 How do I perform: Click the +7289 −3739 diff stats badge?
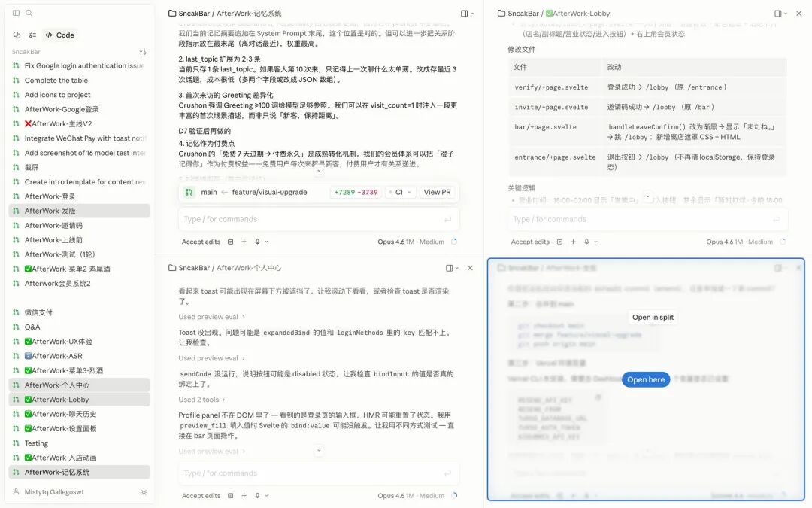pyautogui.click(x=356, y=192)
